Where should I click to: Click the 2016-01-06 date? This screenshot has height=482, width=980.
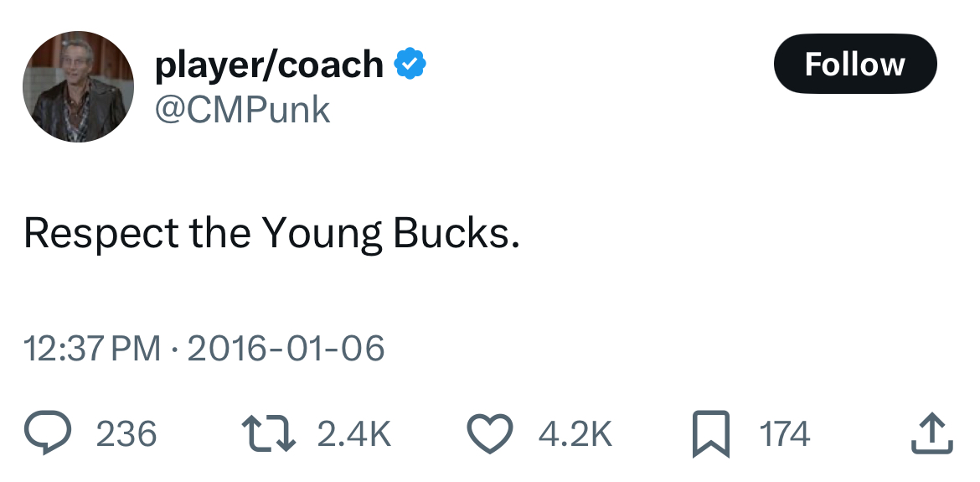286,348
